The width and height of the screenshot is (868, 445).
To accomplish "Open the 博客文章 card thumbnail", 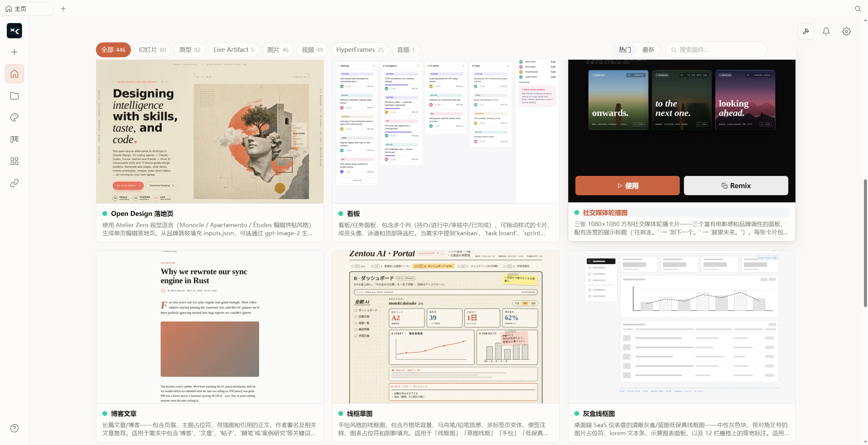I will click(x=210, y=327).
